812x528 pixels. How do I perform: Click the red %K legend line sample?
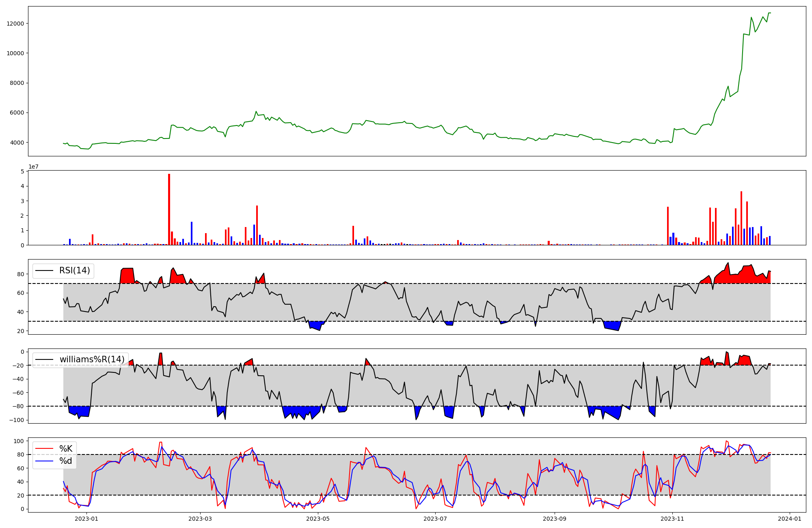coord(44,449)
